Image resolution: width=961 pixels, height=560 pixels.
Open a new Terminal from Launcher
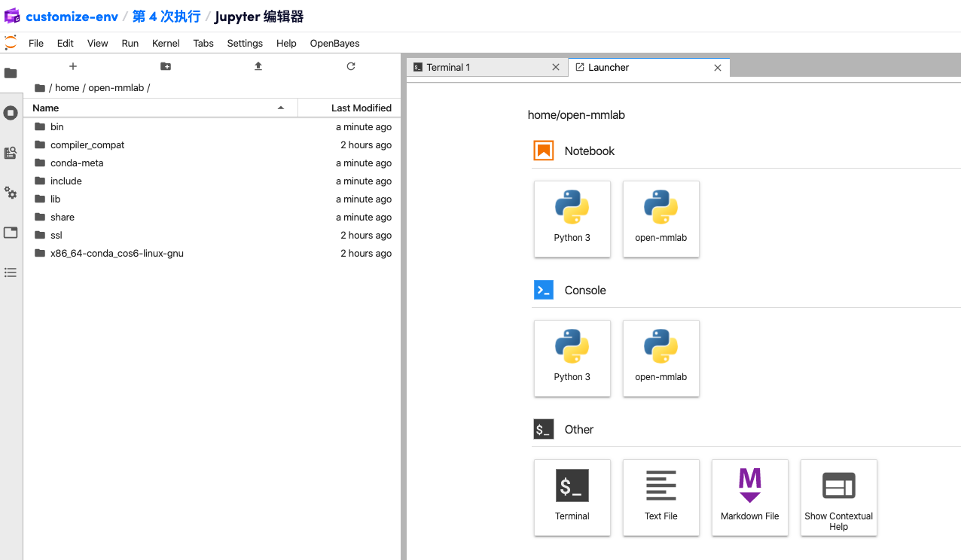(x=572, y=497)
